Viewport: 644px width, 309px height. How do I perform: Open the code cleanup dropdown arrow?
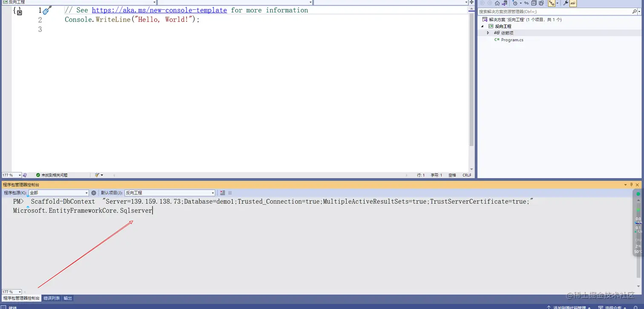point(102,175)
